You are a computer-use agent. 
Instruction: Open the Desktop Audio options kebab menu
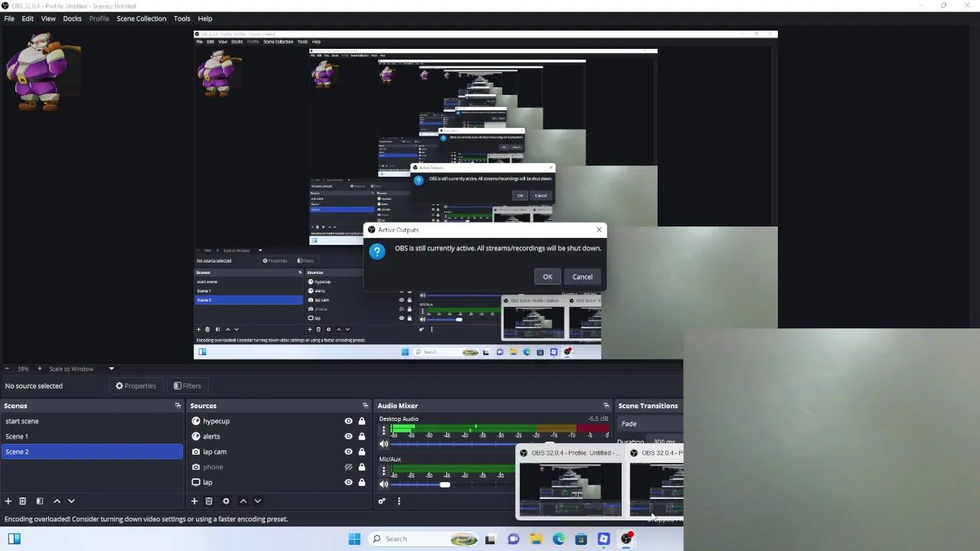coord(384,431)
